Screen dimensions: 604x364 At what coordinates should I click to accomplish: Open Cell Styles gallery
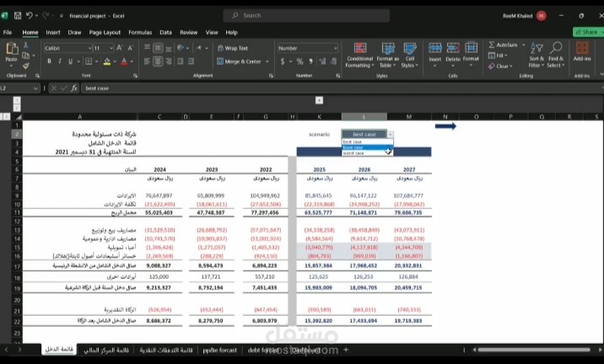coord(409,55)
